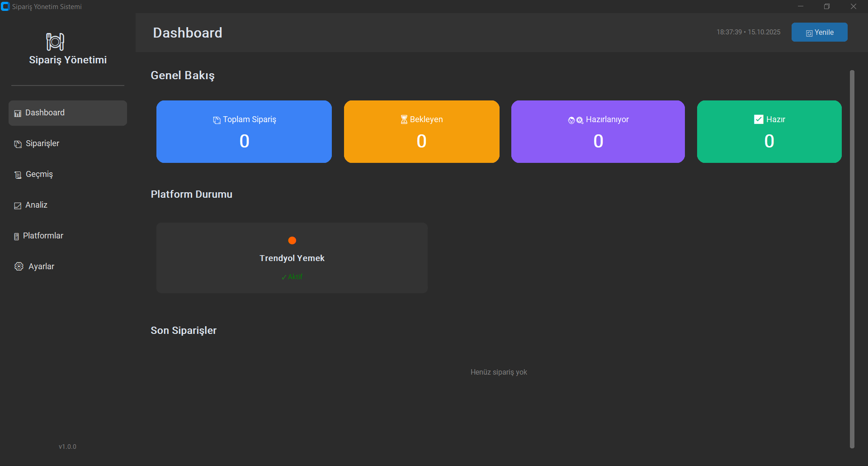Click the Dashboard chart icon in sidebar
868x466 pixels.
pyautogui.click(x=18, y=114)
